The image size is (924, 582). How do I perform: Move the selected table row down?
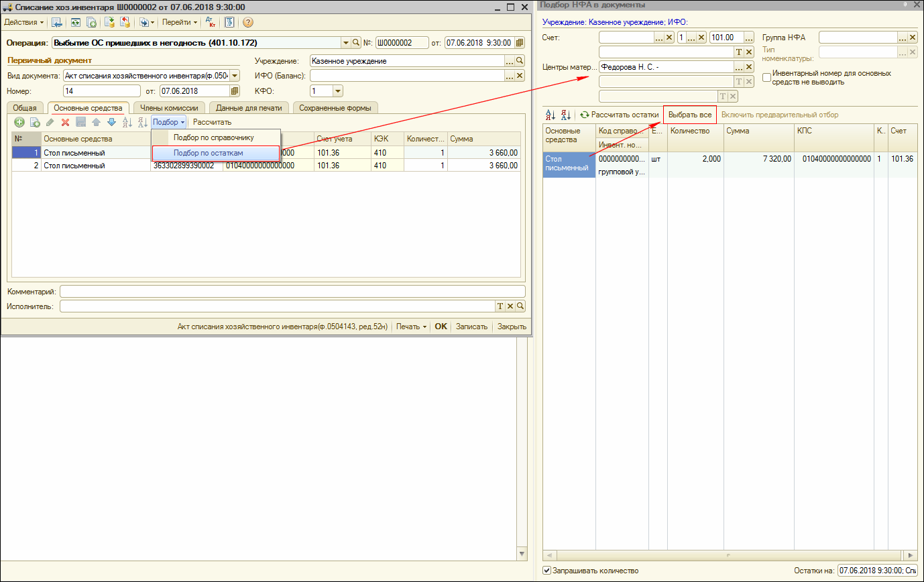(x=111, y=122)
